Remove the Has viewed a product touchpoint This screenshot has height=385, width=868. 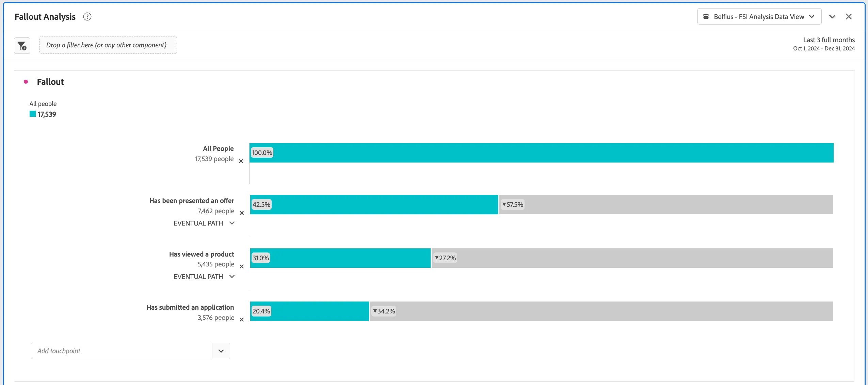tap(242, 266)
